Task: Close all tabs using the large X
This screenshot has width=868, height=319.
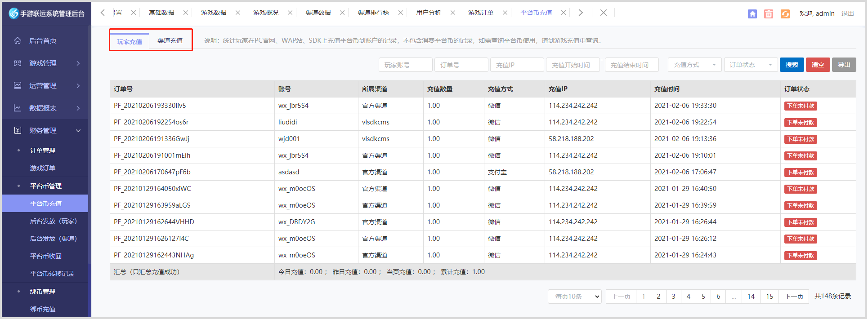Action: pyautogui.click(x=604, y=13)
